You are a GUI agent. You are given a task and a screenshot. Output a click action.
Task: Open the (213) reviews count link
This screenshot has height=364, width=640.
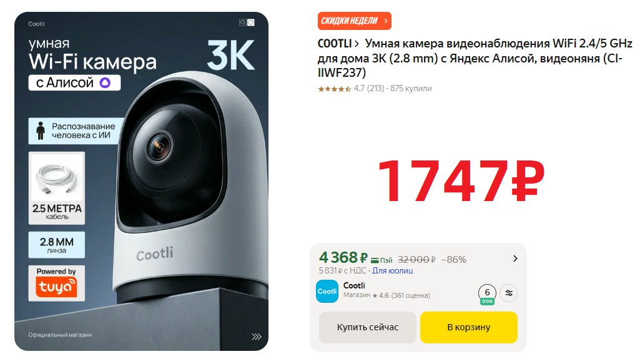click(x=375, y=89)
